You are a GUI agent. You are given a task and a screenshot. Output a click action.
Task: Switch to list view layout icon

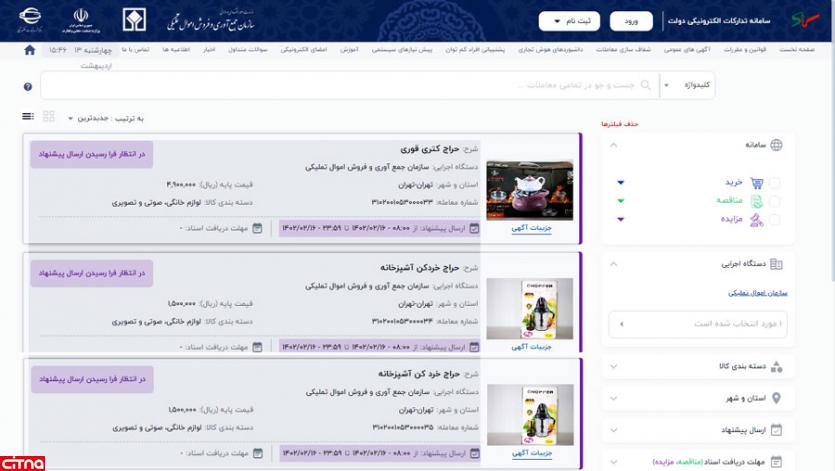click(27, 117)
